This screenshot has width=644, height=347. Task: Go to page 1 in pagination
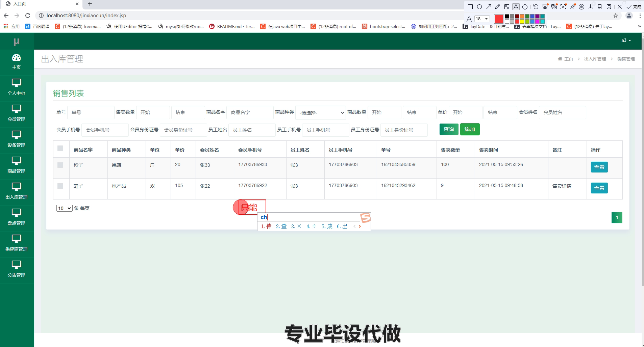[617, 217]
